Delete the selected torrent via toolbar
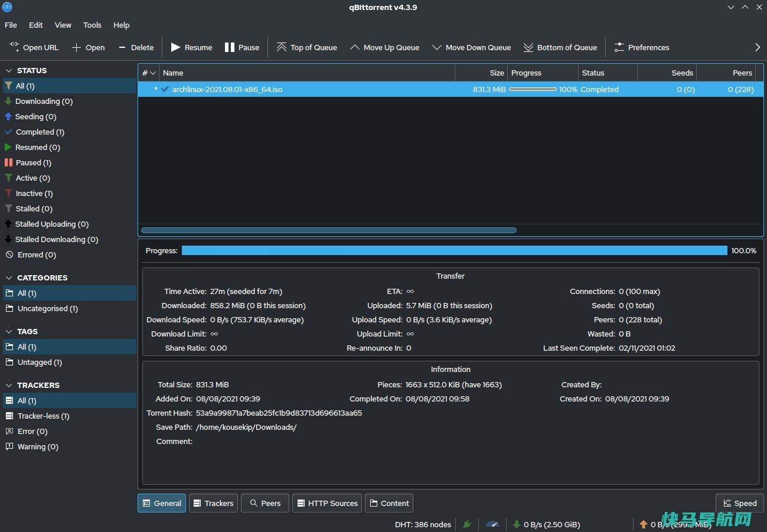Viewport: 767px width, 532px height. (136, 47)
